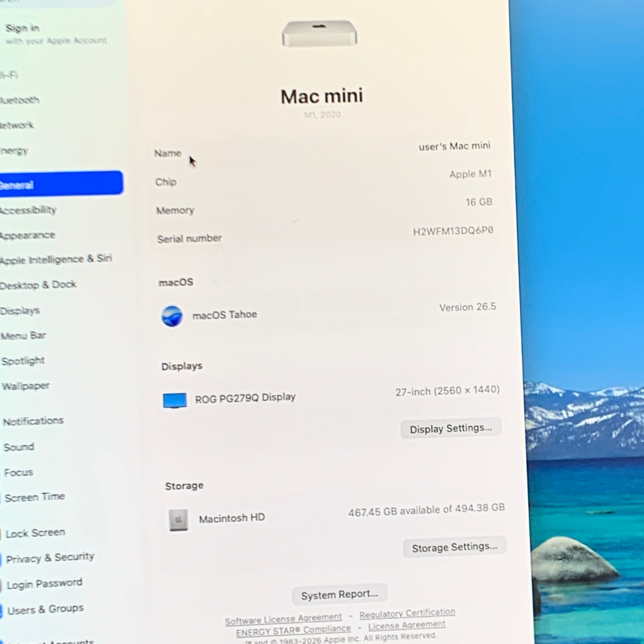
Task: Open ENERGY STAR Compliance link
Action: coord(294,631)
